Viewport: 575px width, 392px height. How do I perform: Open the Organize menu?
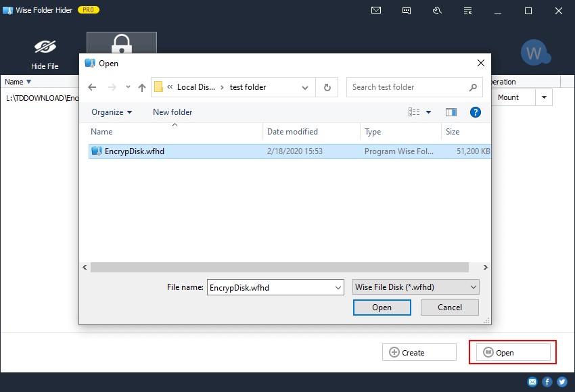pyautogui.click(x=112, y=112)
